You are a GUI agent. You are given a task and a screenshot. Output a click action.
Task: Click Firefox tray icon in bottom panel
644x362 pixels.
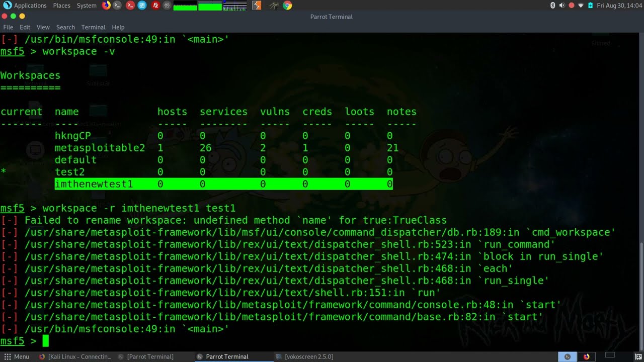coord(586,356)
